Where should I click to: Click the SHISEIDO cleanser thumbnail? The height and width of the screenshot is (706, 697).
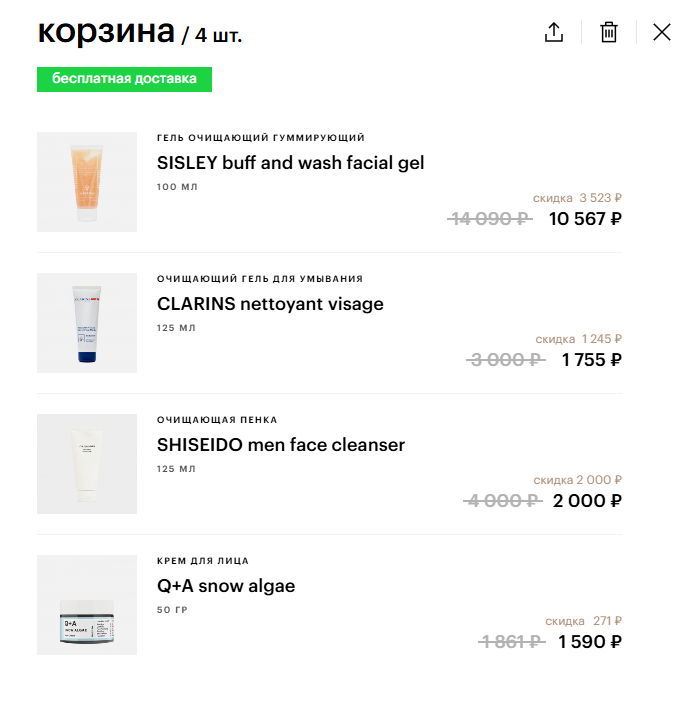pos(87,464)
